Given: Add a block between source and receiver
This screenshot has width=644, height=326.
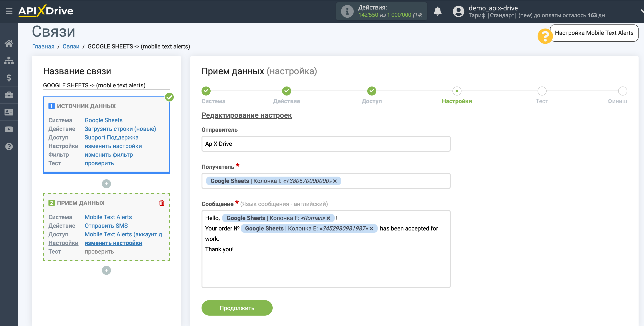Looking at the screenshot, I should 106,184.
